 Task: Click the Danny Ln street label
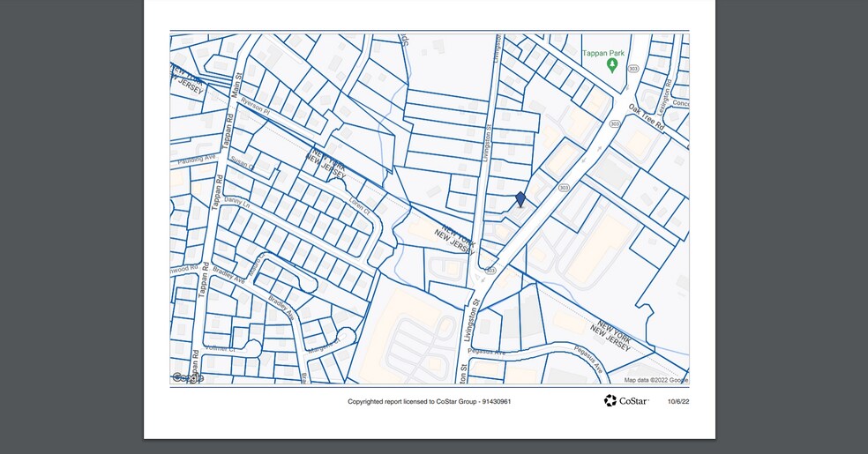click(x=237, y=201)
